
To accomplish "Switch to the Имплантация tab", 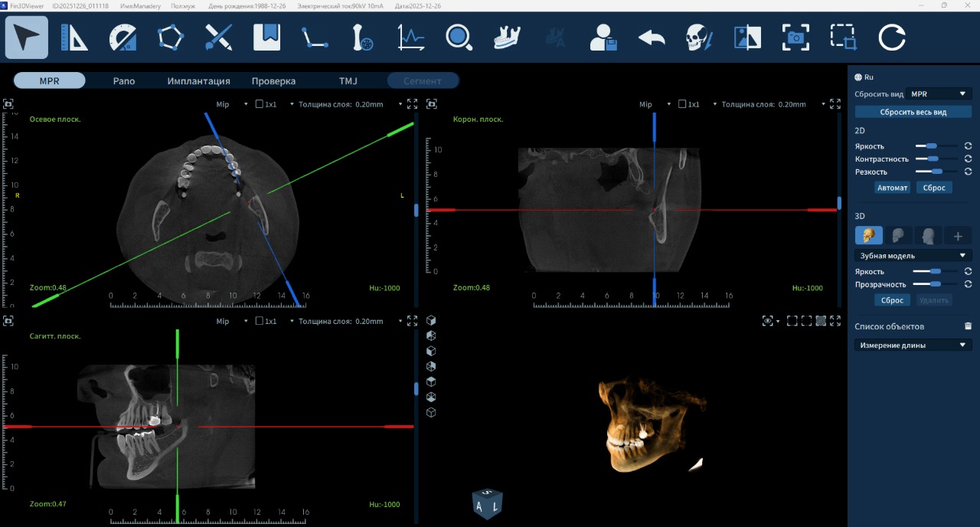I will tap(199, 80).
